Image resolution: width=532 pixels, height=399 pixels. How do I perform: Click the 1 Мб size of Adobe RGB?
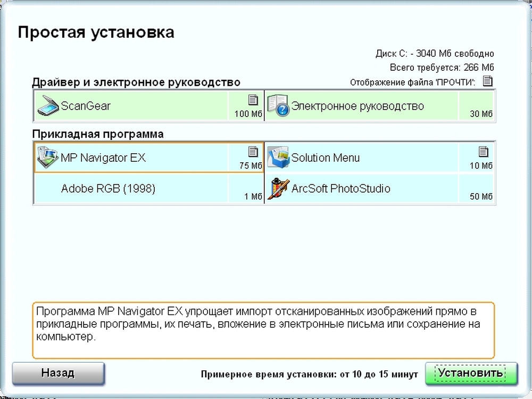253,197
